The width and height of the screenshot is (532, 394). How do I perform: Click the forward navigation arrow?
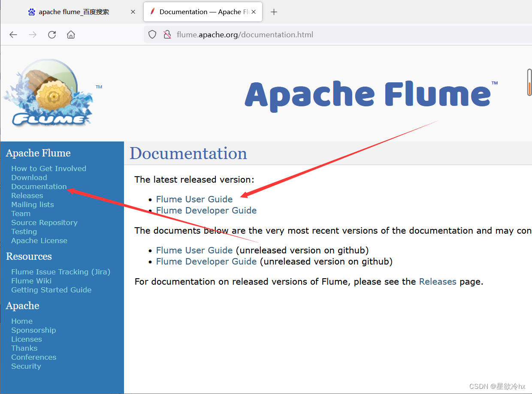click(32, 35)
